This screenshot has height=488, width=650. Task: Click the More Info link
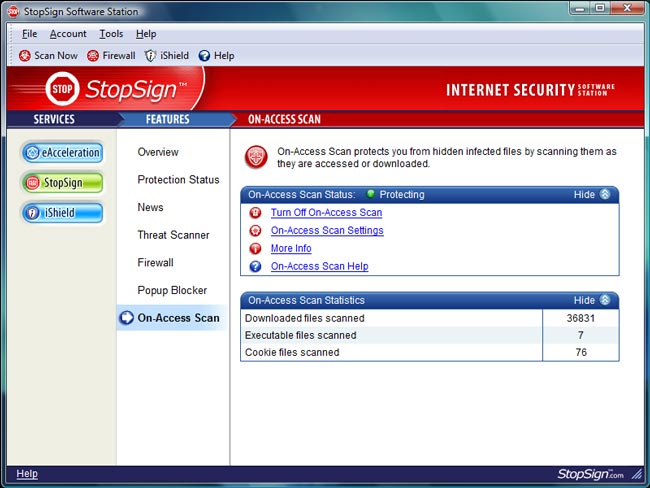coord(291,248)
